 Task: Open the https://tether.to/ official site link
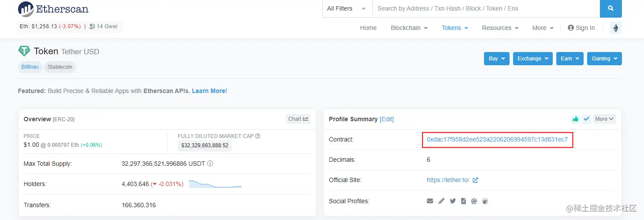pos(448,180)
